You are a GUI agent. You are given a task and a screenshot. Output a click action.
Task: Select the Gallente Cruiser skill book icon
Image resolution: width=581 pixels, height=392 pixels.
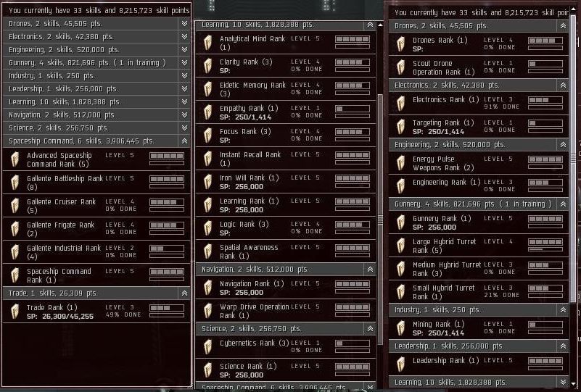click(x=15, y=206)
